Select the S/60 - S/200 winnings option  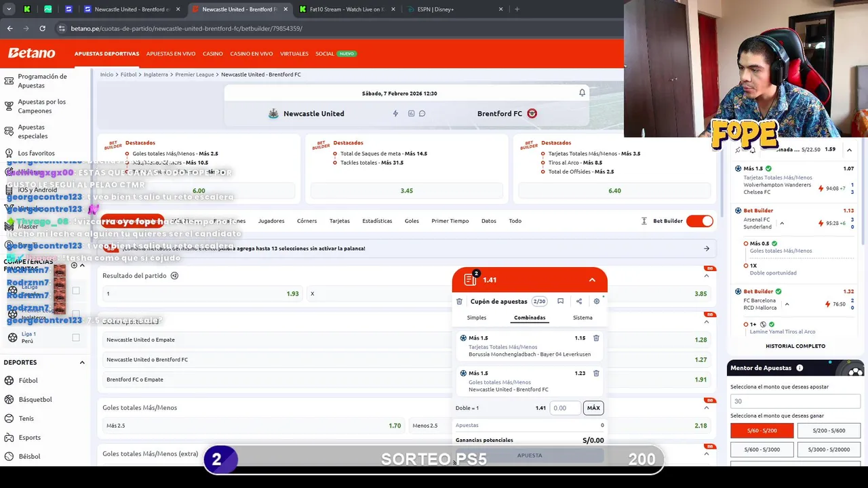tap(762, 430)
